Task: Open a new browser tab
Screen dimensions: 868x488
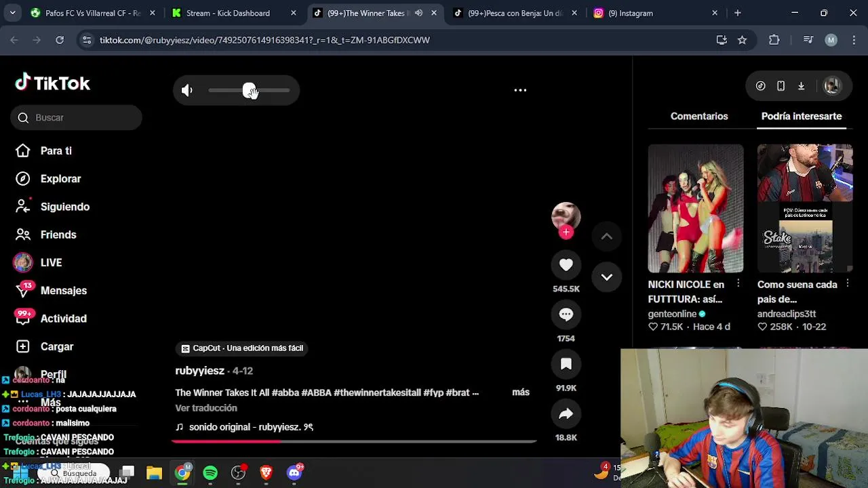Action: (737, 13)
